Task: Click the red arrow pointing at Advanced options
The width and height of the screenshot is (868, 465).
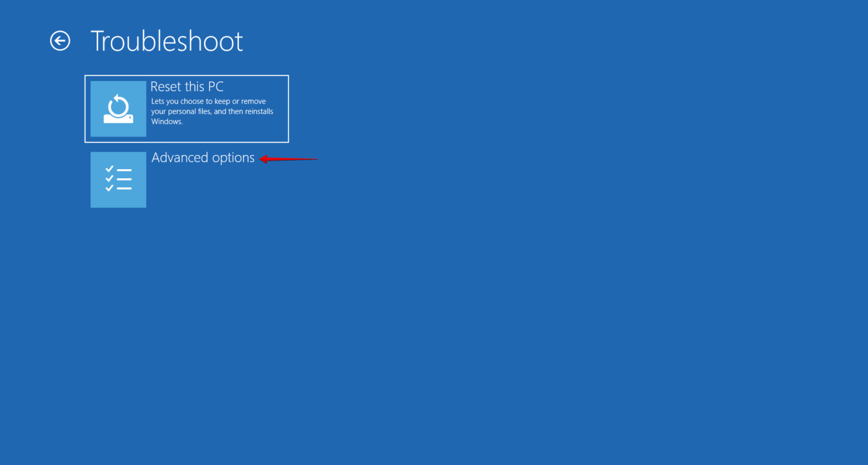Action: tap(288, 160)
